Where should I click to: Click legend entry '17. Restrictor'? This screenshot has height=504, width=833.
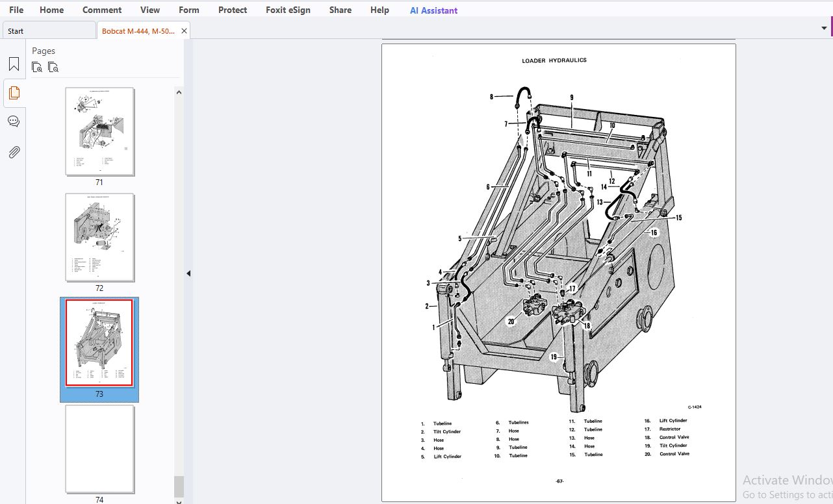(x=663, y=429)
